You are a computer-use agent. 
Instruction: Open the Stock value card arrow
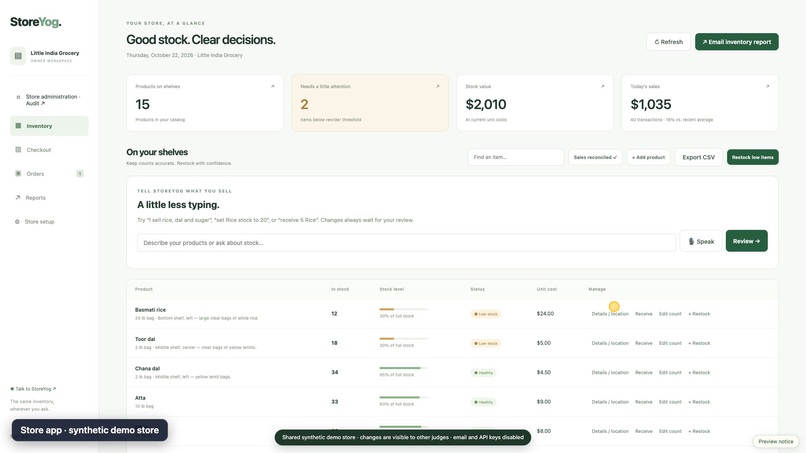602,86
